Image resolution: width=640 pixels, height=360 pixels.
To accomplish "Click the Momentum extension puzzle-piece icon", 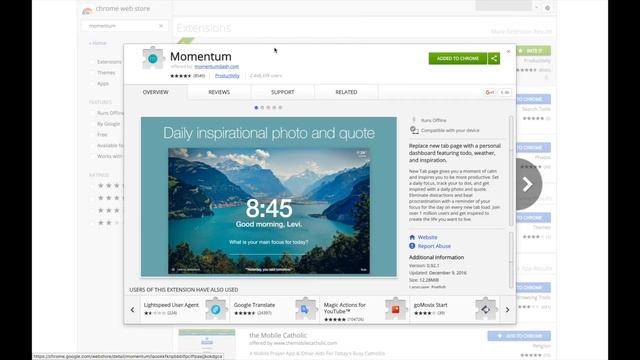I will coord(153,58).
